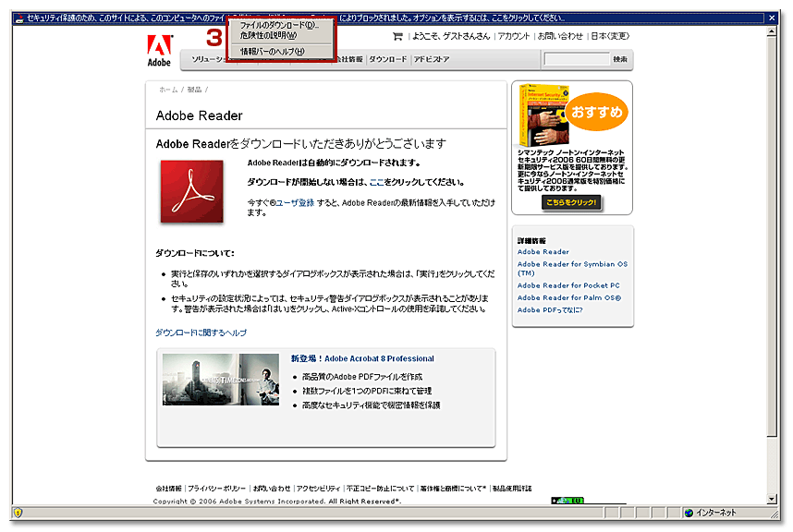This screenshot has width=793, height=532.
Task: Click the header お問い合わせ link beside アカウント
Action: (x=560, y=36)
